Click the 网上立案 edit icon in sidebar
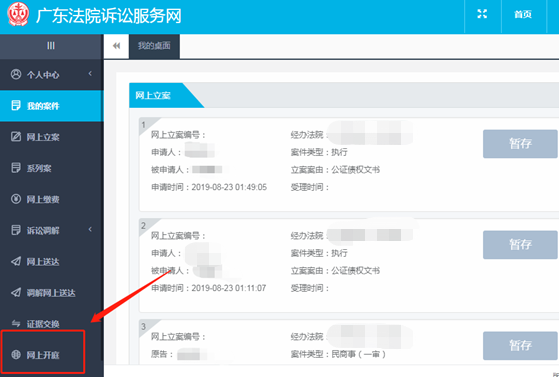This screenshot has width=559, height=378. (16, 137)
